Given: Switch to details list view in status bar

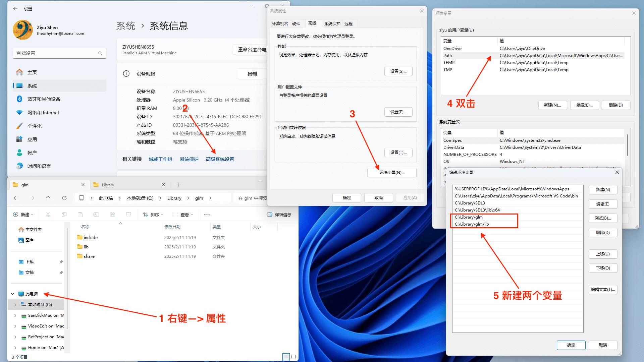Looking at the screenshot, I should pyautogui.click(x=286, y=357).
